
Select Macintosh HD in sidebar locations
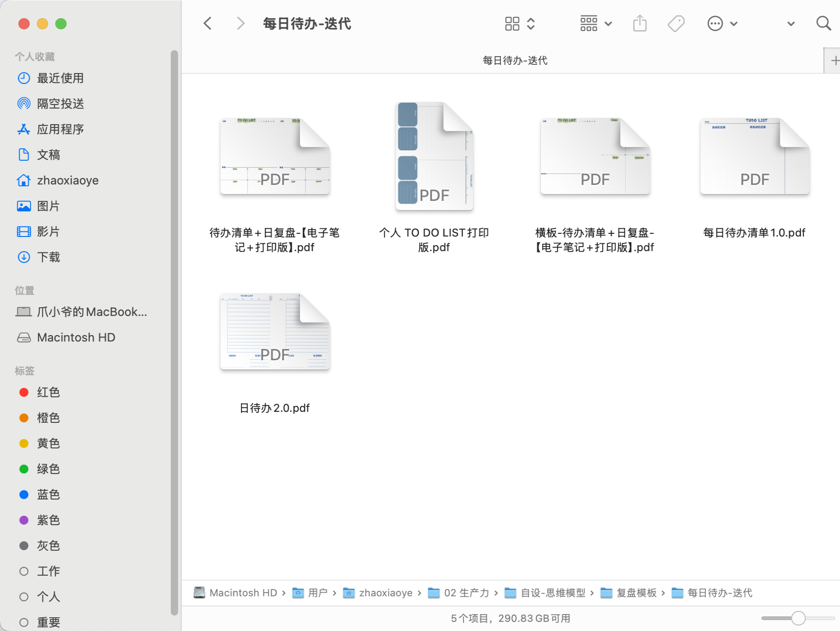pos(76,337)
